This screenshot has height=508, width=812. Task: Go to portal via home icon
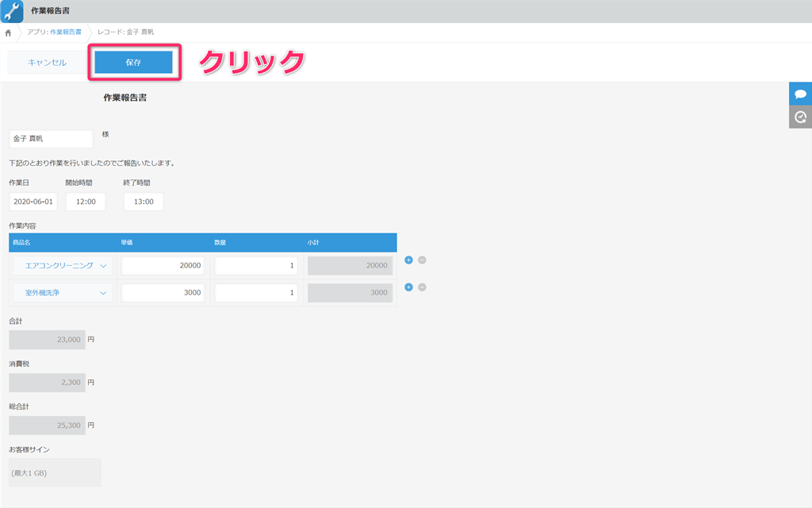pyautogui.click(x=8, y=33)
